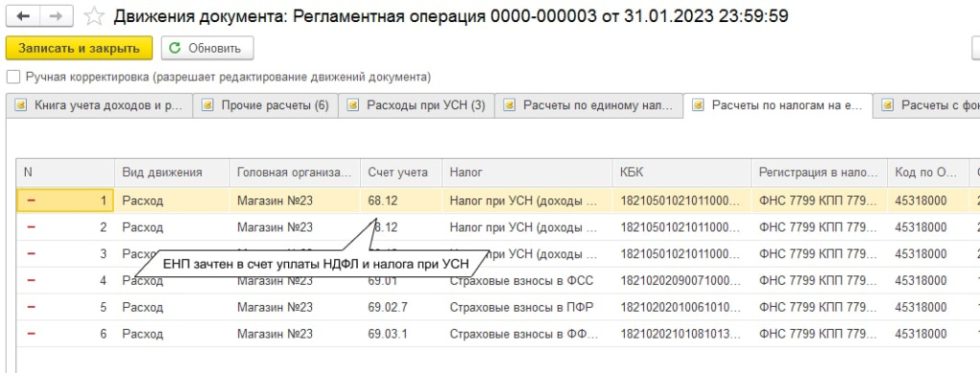The image size is (980, 373).
Task: Click the red minus icon in row 2
Action: (32, 227)
